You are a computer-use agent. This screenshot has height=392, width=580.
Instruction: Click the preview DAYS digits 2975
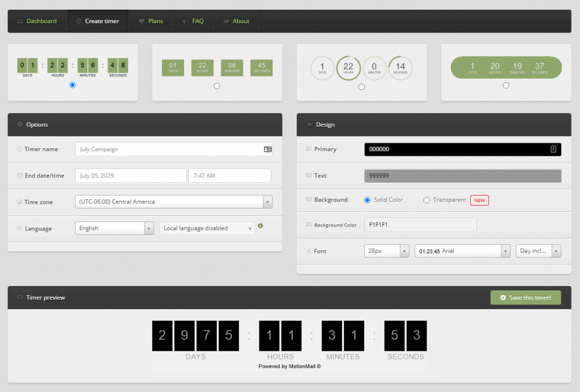(195, 336)
